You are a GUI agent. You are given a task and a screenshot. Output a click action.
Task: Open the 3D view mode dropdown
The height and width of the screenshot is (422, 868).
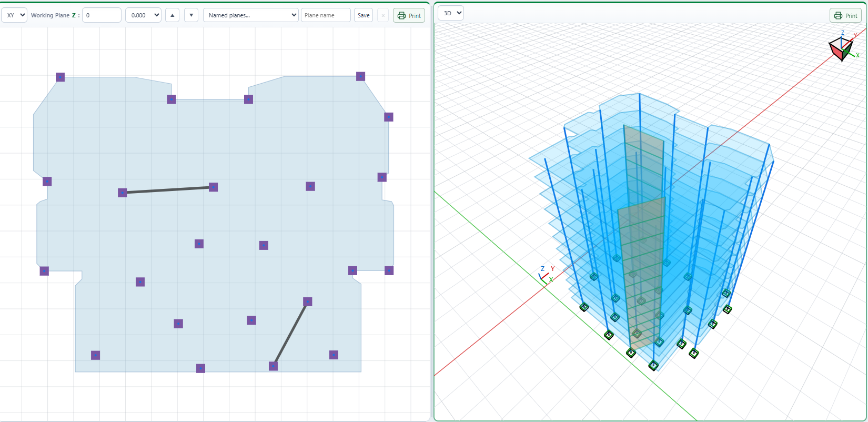click(x=451, y=13)
